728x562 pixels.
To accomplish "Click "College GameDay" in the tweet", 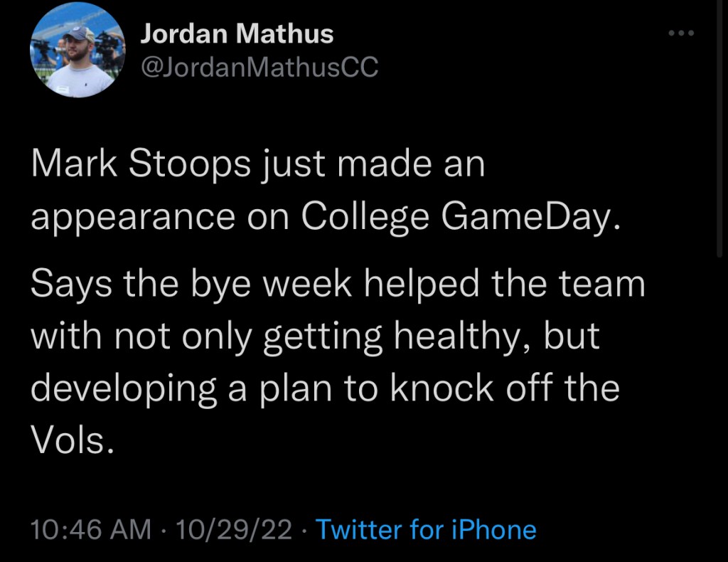I will coord(455,218).
